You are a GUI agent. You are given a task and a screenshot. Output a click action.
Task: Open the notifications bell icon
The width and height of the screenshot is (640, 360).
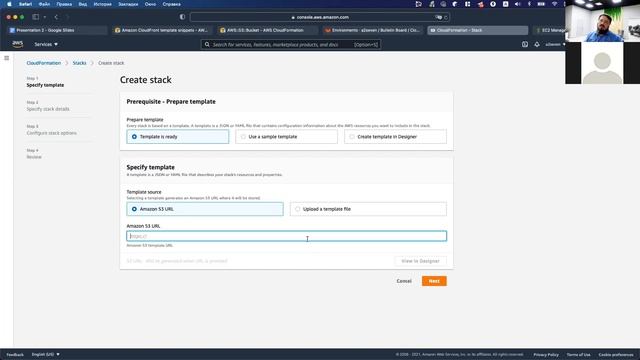537,44
